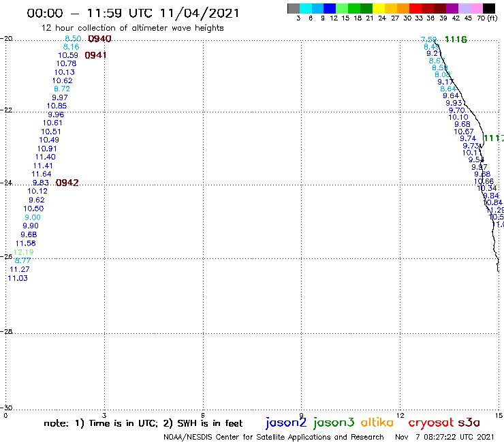Click the green 1116 jason3 time marker
504x443 pixels.
456,40
